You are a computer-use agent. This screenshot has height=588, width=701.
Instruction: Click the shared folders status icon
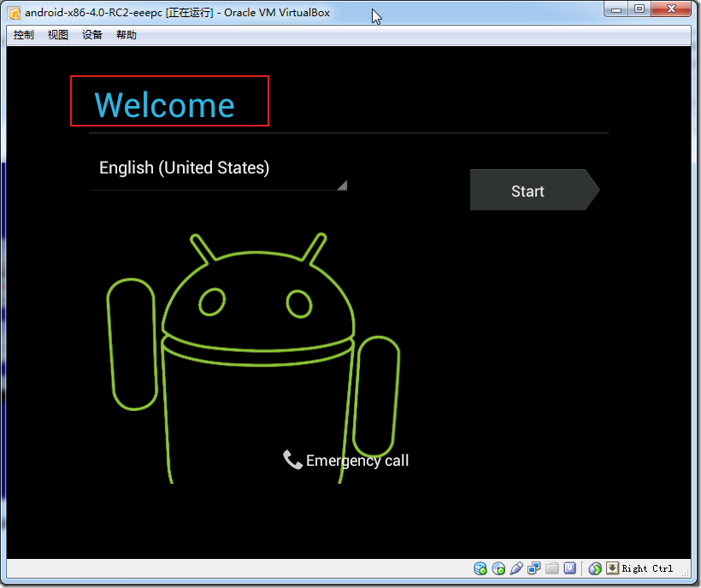pos(551,568)
